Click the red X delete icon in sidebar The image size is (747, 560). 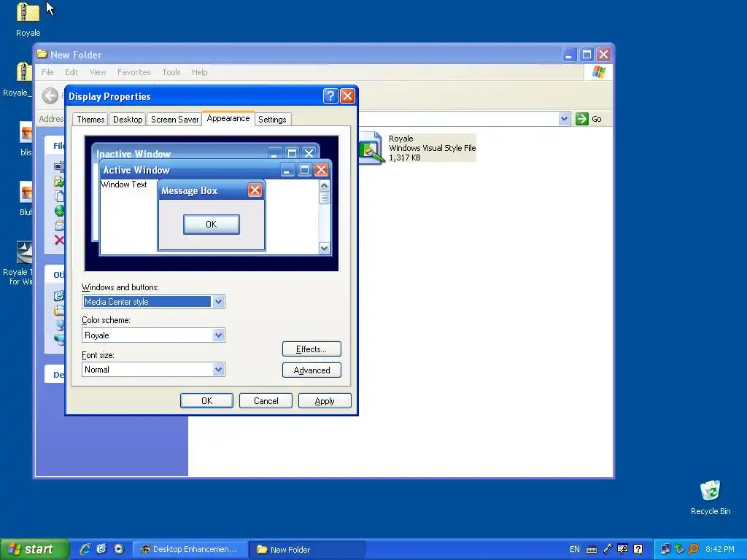click(59, 240)
